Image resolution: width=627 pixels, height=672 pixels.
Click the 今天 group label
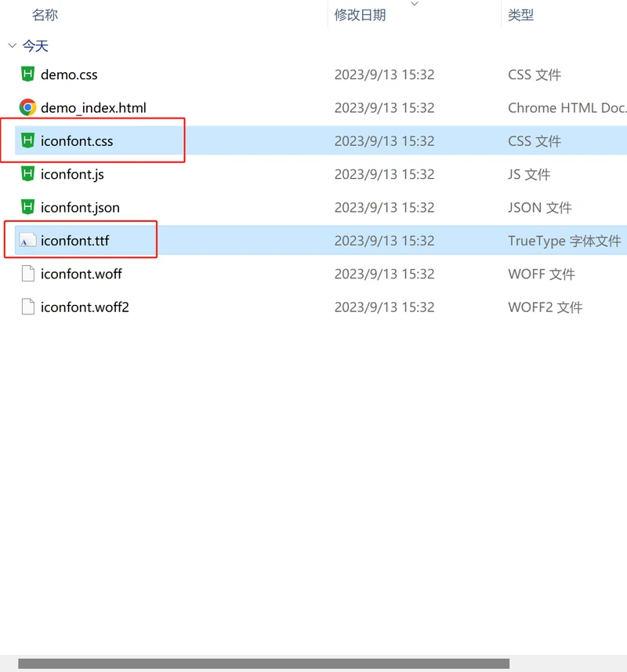pos(35,45)
